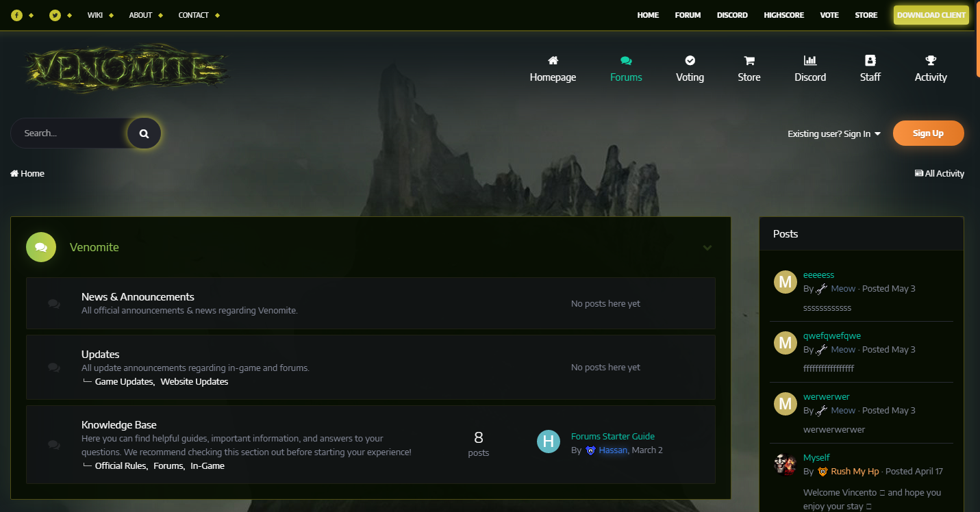Image resolution: width=980 pixels, height=512 pixels.
Task: Open the eeeeess post
Action: pos(818,275)
